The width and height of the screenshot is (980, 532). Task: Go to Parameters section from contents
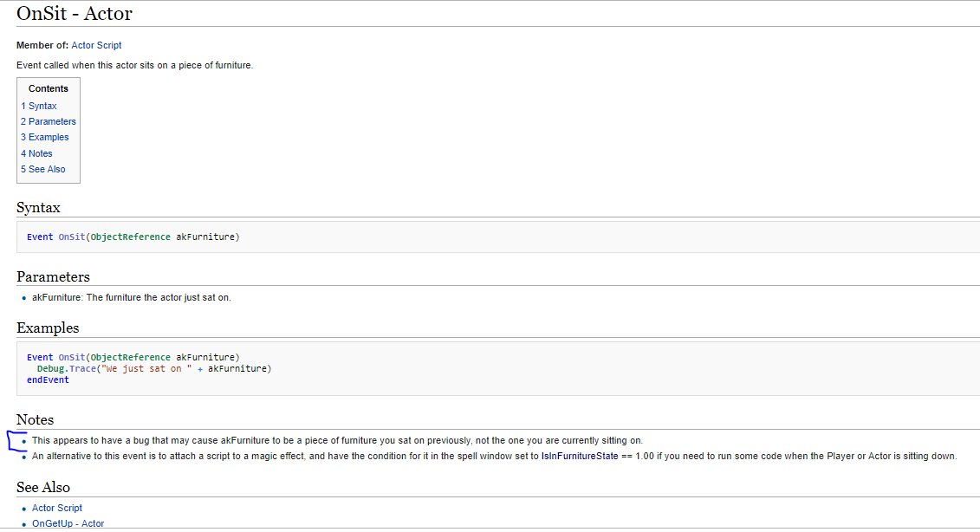point(49,121)
